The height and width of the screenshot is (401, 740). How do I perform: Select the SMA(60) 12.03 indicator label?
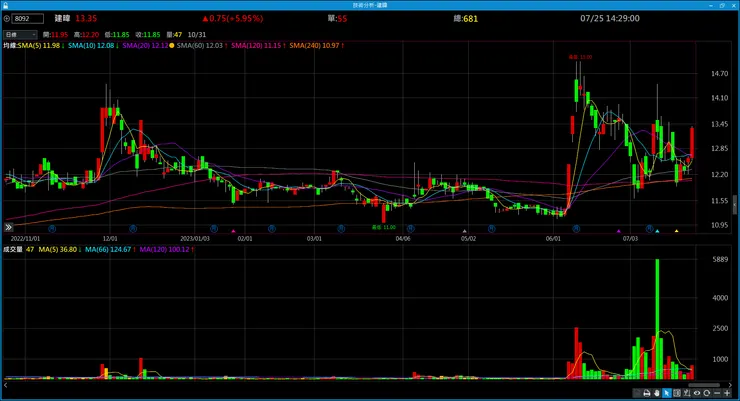tap(202, 45)
